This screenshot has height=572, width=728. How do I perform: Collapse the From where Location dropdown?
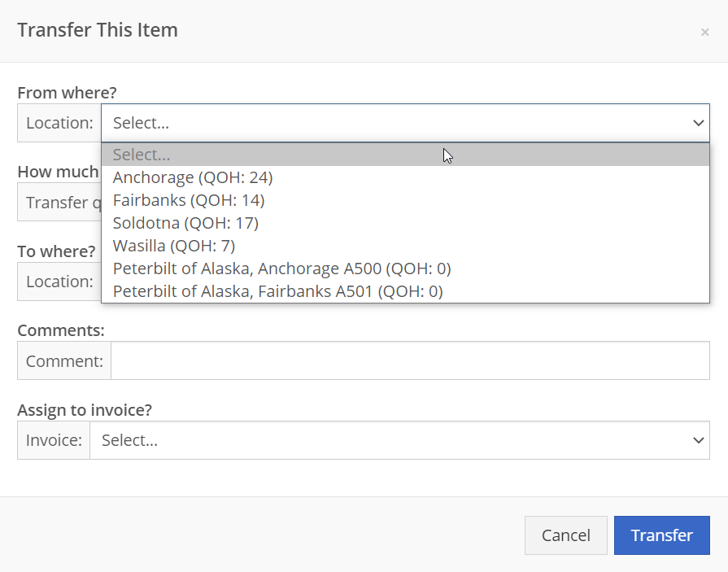pyautogui.click(x=405, y=123)
